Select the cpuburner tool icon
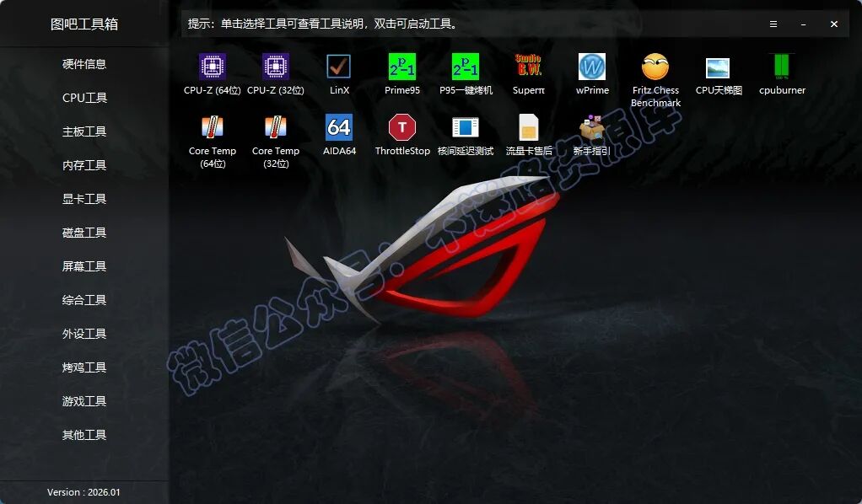Image resolution: width=862 pixels, height=504 pixels. (x=782, y=67)
